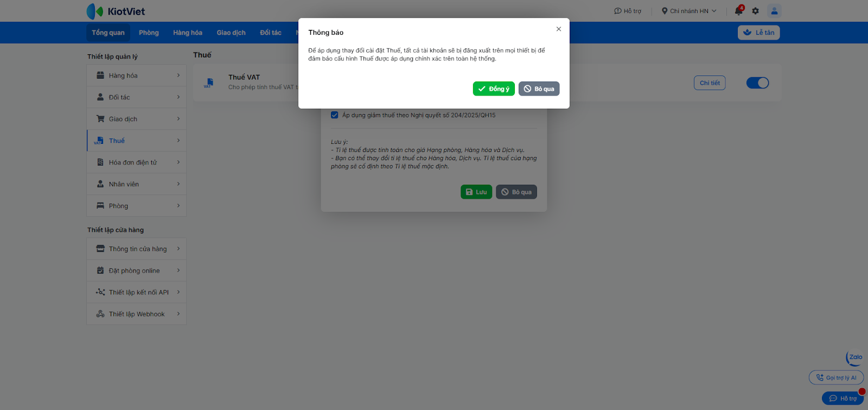This screenshot has height=410, width=868.
Task: Open the settings gear icon
Action: [756, 11]
